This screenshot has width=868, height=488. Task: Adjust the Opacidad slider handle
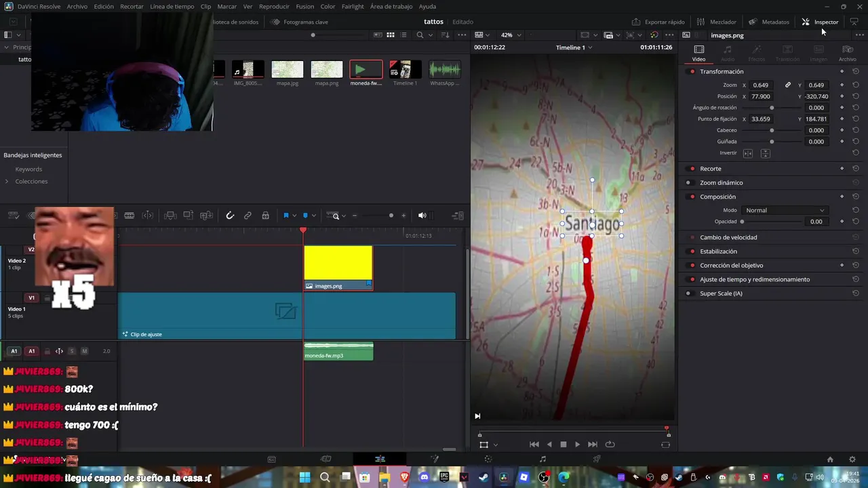pyautogui.click(x=742, y=222)
